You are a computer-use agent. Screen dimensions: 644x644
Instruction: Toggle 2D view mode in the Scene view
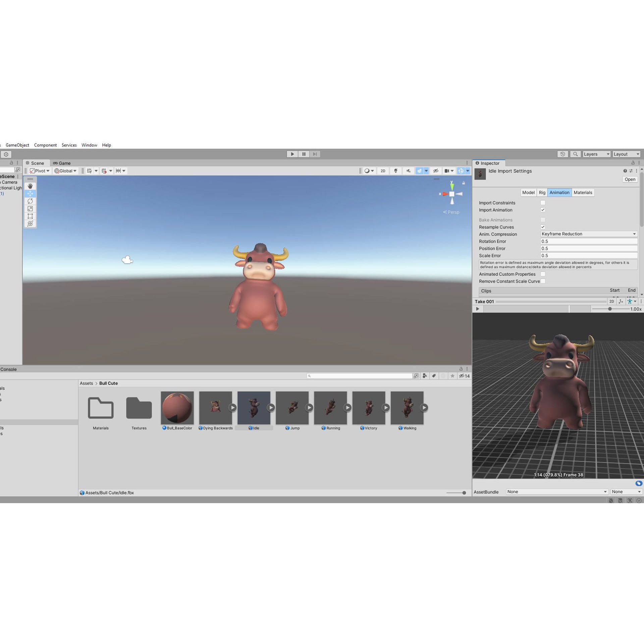[x=383, y=171]
